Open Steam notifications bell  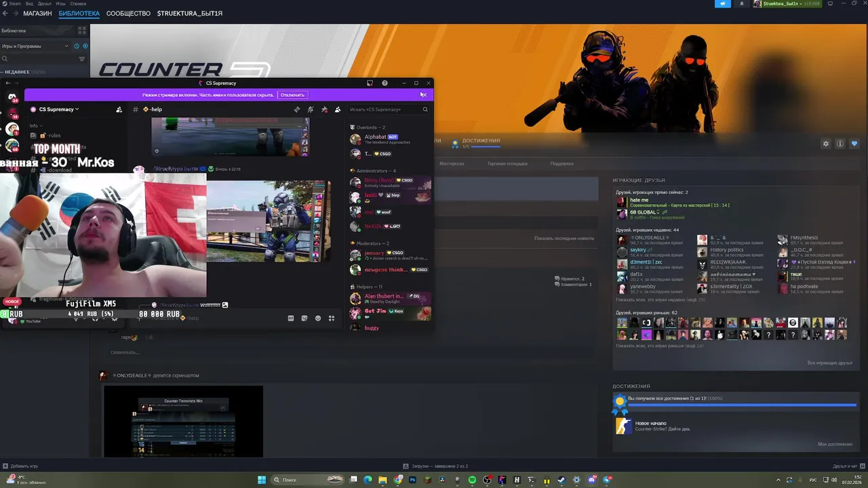click(741, 3)
